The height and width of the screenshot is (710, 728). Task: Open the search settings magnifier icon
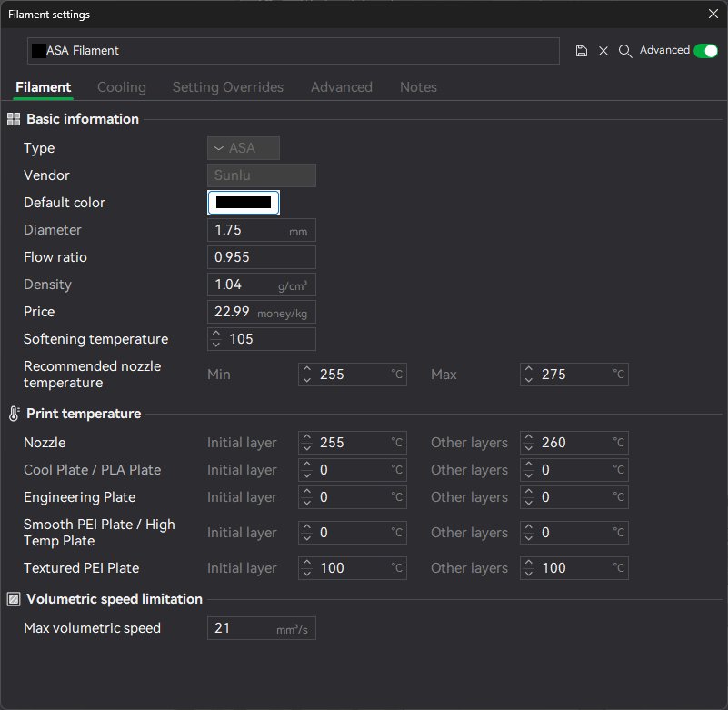tap(625, 51)
